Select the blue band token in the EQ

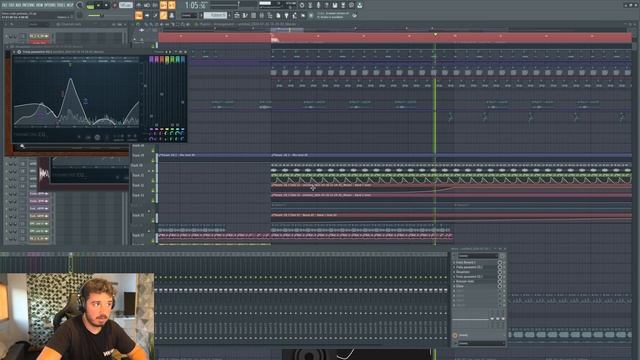click(x=182, y=60)
